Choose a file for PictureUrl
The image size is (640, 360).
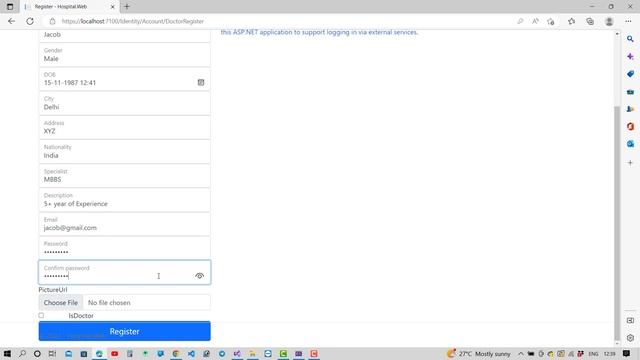pyautogui.click(x=61, y=302)
